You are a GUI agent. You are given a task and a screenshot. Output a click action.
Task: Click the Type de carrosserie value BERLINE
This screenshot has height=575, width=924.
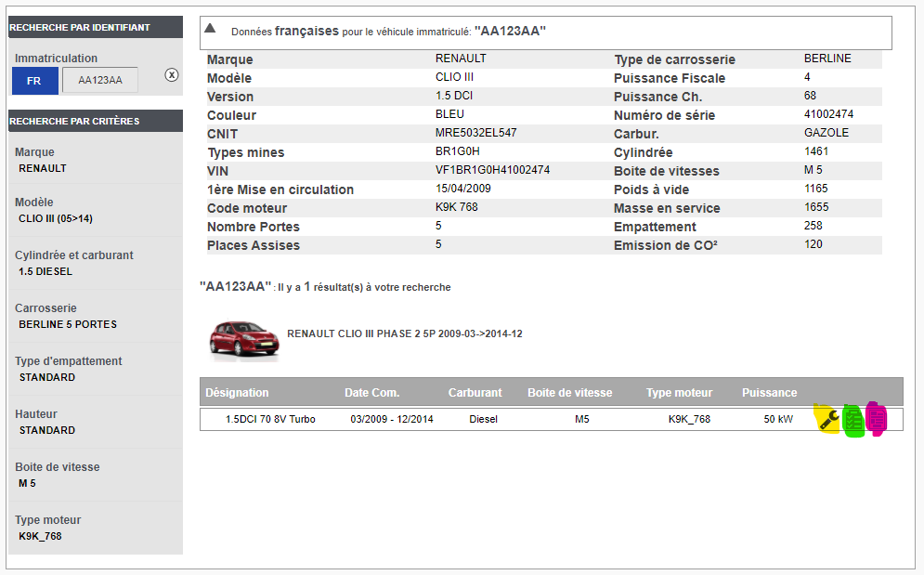[x=828, y=59]
